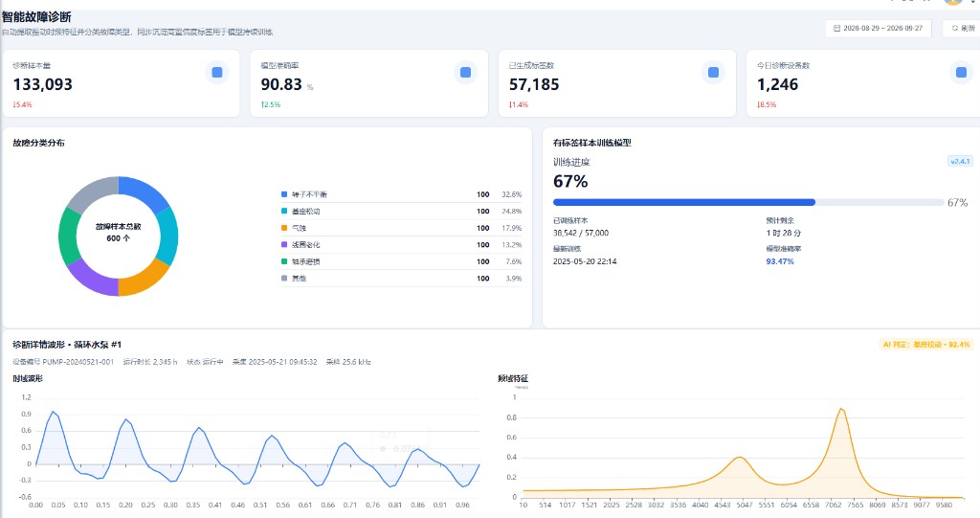Click the 有标签样本训练模型 panel heading
Screen dimensions: 980x518
pyautogui.click(x=591, y=143)
